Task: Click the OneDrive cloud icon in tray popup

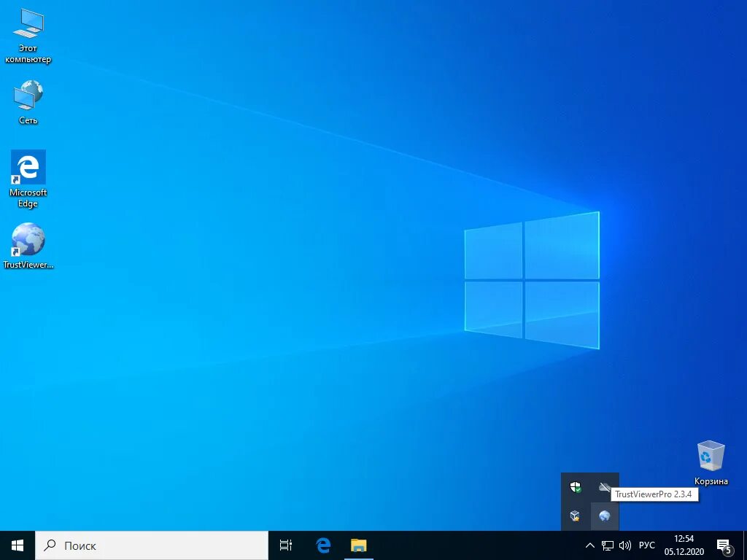Action: tap(605, 487)
